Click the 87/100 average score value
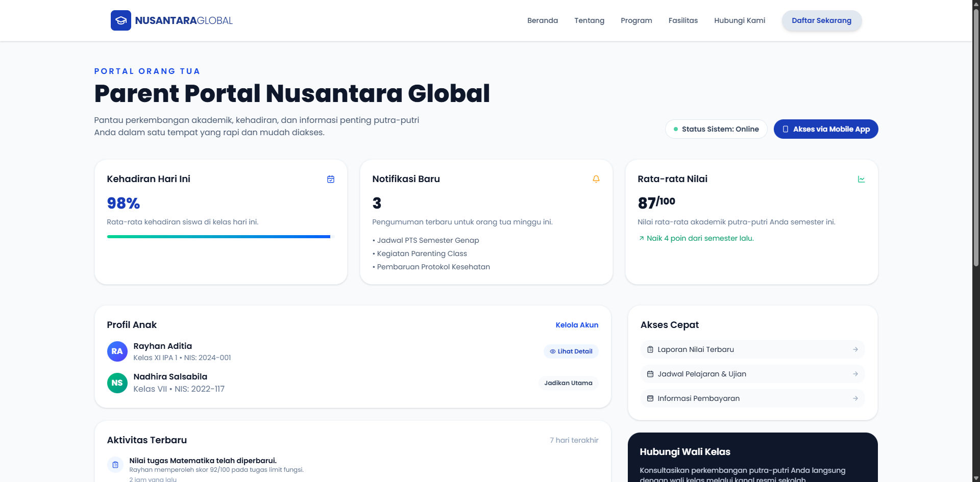 coord(656,202)
